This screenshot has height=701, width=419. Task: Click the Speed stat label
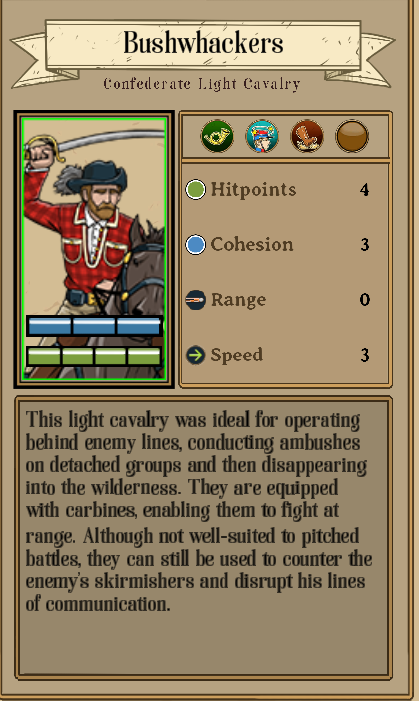pos(237,355)
